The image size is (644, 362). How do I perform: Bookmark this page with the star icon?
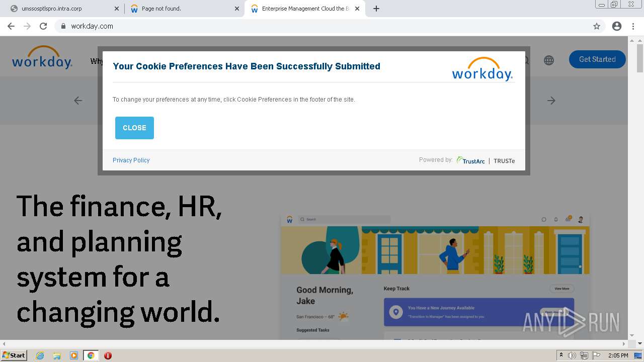[597, 26]
